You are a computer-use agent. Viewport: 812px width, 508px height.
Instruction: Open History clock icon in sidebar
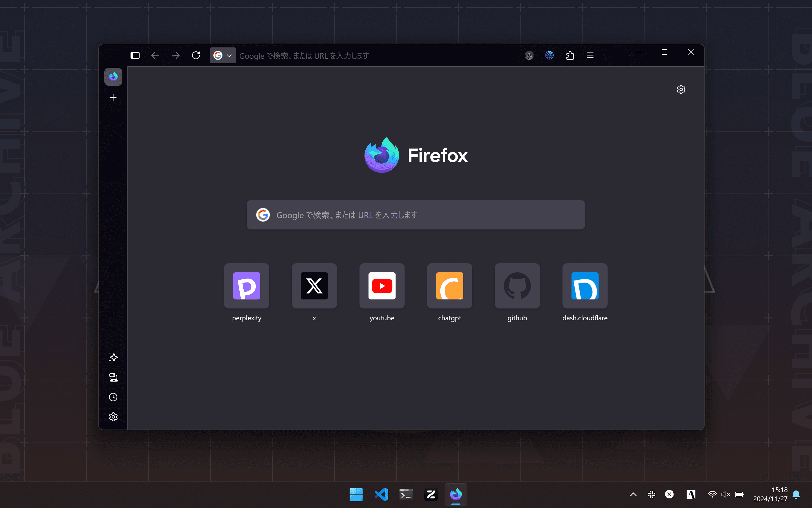point(113,397)
